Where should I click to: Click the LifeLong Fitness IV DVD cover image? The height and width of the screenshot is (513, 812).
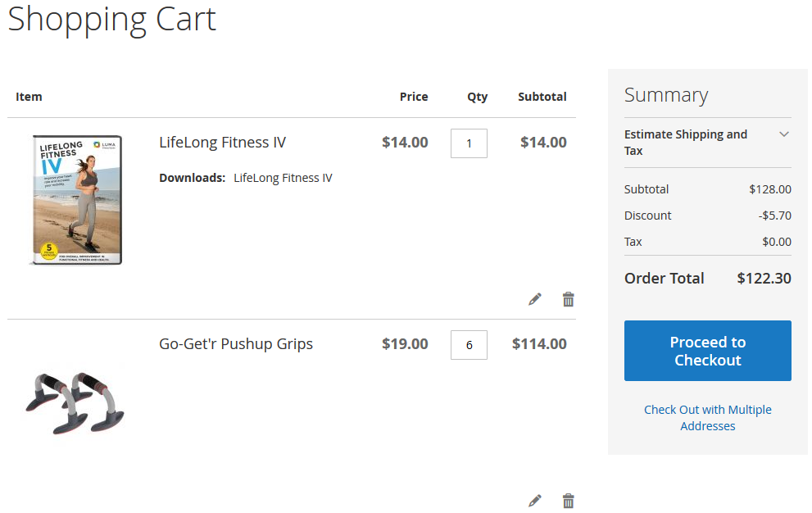[75, 200]
